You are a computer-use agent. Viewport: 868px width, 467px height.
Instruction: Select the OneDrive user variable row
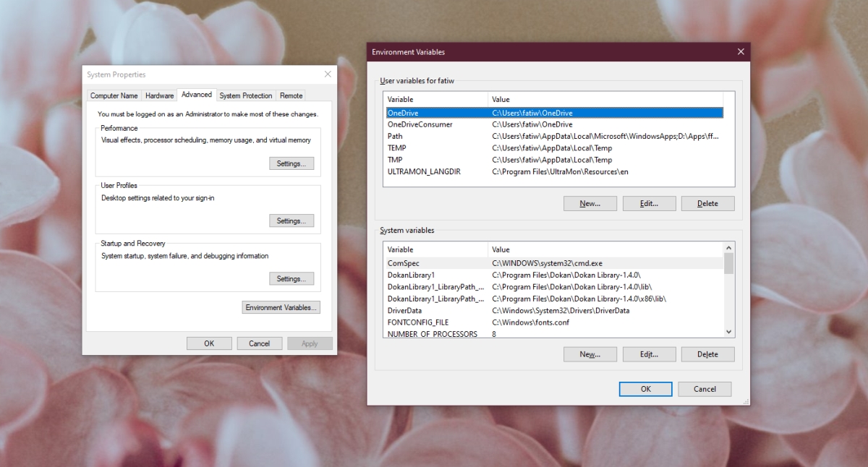click(x=554, y=113)
